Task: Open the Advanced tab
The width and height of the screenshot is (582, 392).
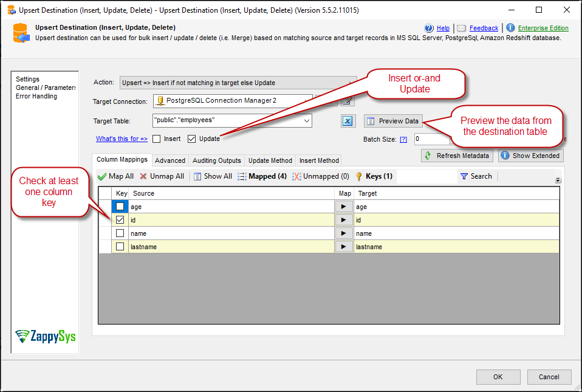Action: coord(170,160)
